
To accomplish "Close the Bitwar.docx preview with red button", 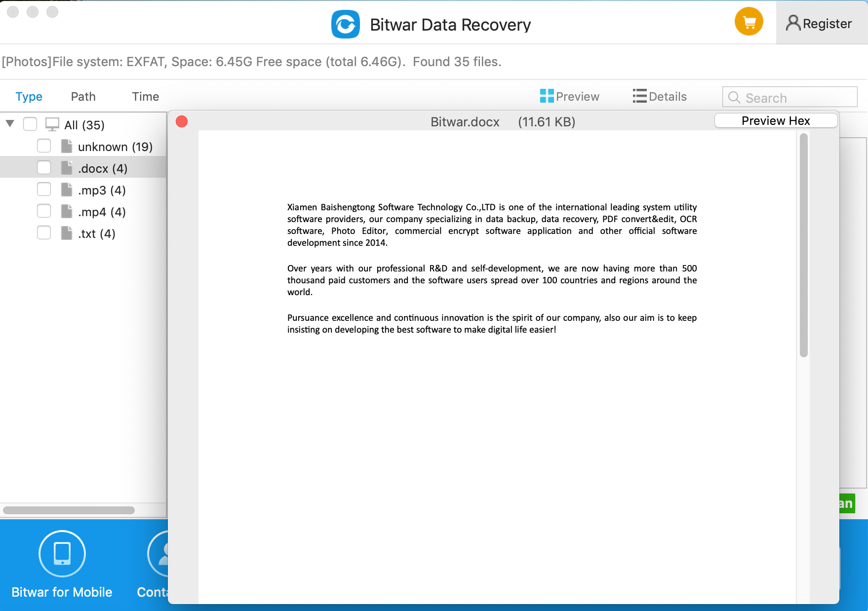I will coord(182,121).
